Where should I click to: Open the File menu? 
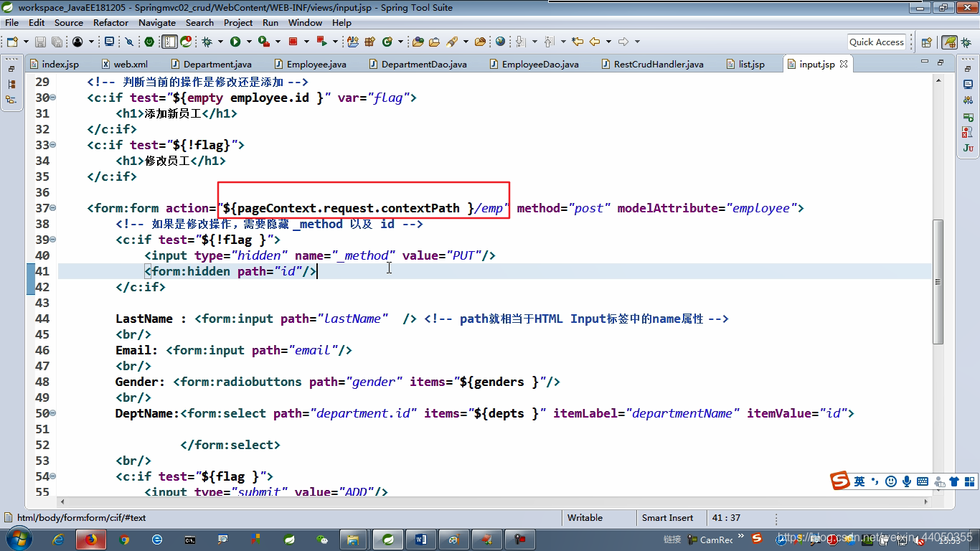(11, 22)
